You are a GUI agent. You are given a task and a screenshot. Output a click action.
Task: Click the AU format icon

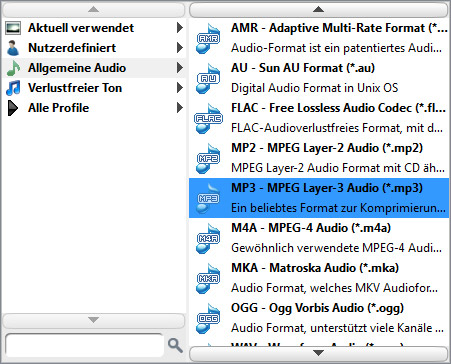point(208,79)
